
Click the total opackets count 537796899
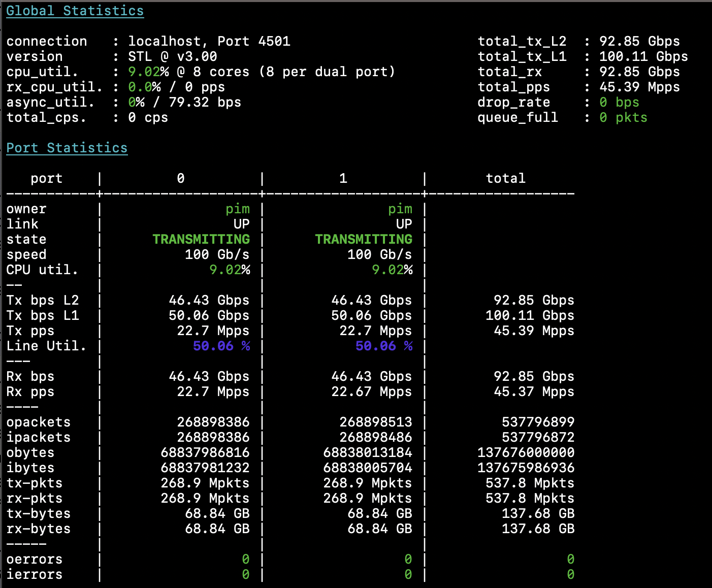(x=537, y=422)
